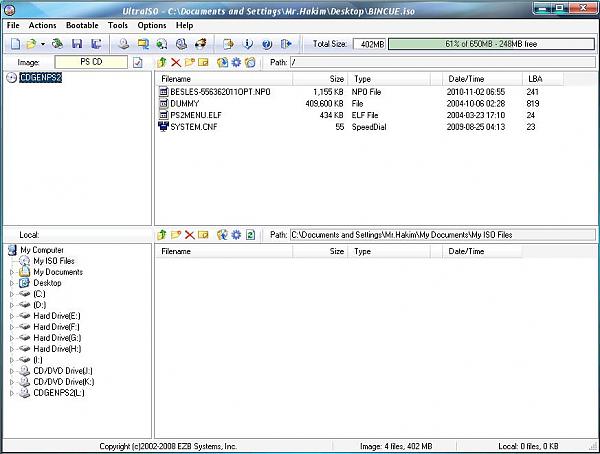Click the Open CD/DVD disc icon
Screen dimensions: 600x454
tap(57, 44)
